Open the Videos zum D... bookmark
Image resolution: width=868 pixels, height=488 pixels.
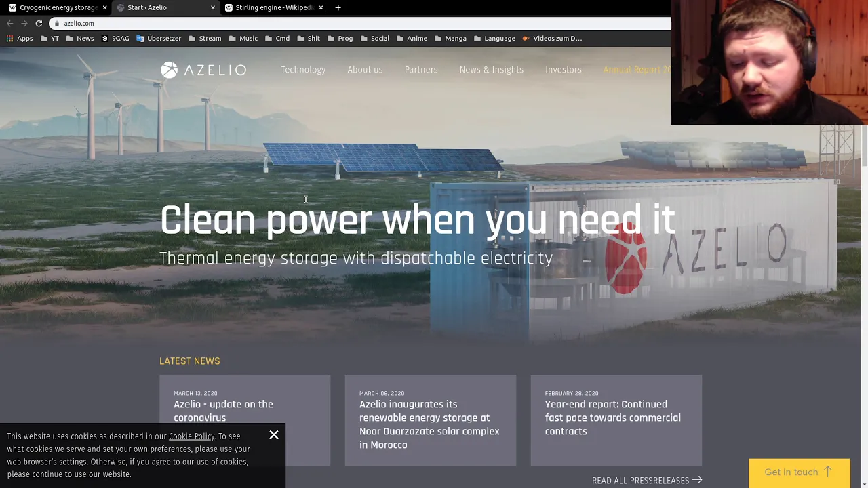tap(552, 39)
